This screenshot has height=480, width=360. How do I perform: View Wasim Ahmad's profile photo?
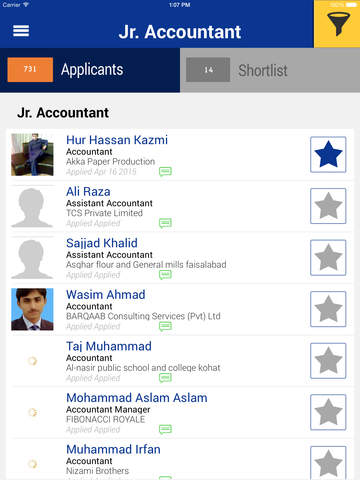pos(32,309)
